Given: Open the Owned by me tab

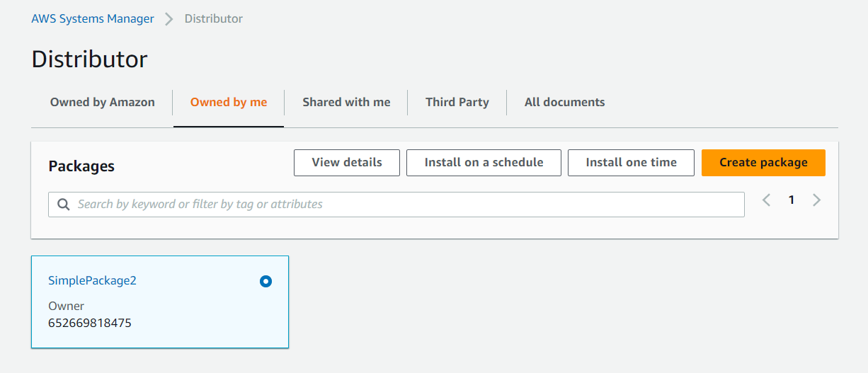Looking at the screenshot, I should click(x=229, y=102).
